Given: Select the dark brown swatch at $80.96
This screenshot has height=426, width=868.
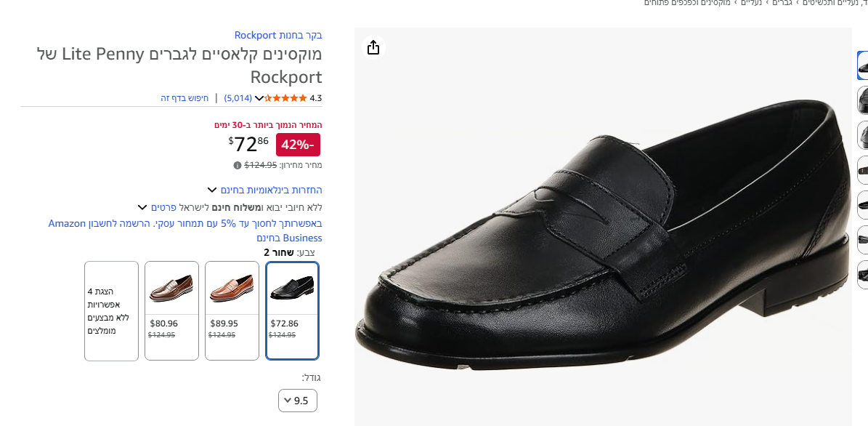Looking at the screenshot, I should (x=171, y=310).
